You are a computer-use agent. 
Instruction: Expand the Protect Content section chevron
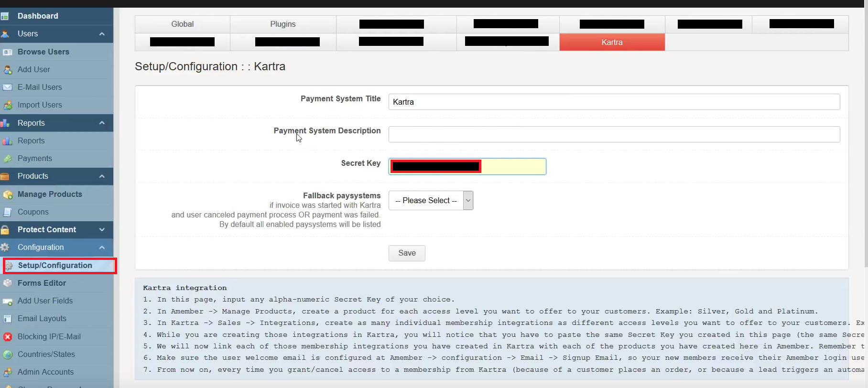102,230
